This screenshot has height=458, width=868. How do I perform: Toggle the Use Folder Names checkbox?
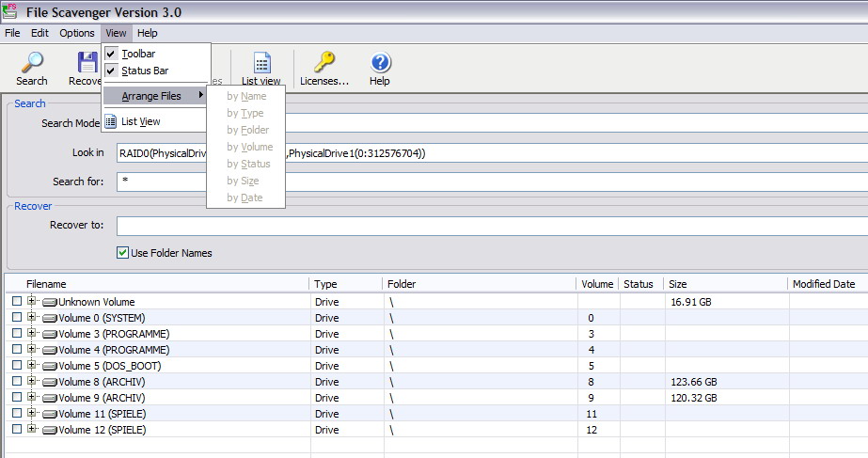[x=122, y=253]
